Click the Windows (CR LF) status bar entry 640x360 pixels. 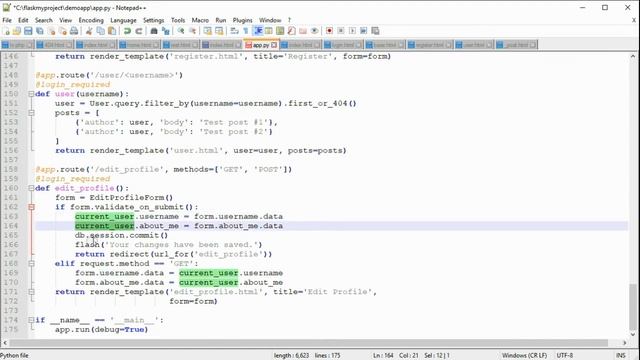coord(524,356)
